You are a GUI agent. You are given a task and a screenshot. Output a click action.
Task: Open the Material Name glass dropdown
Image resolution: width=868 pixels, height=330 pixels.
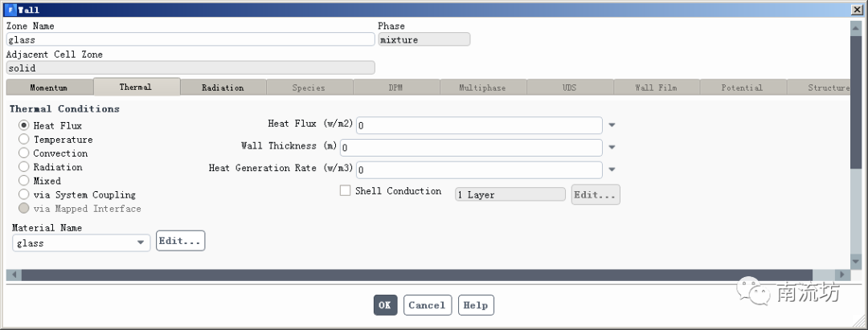pos(141,242)
